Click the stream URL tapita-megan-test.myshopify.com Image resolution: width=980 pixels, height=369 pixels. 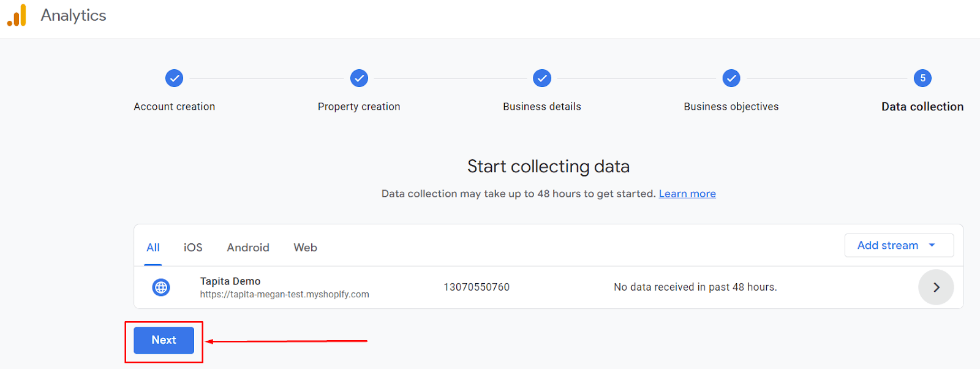pyautogui.click(x=284, y=294)
